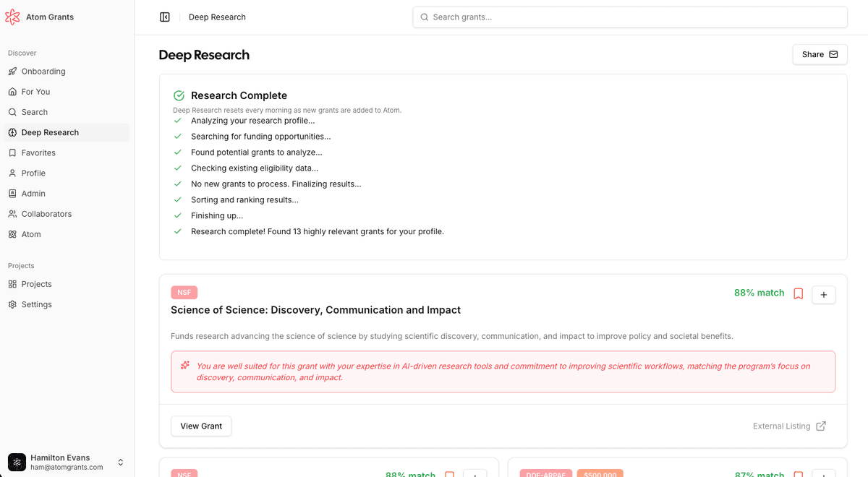Viewport: 868px width, 477px height.
Task: Open the Collaborators section
Action: click(x=46, y=214)
